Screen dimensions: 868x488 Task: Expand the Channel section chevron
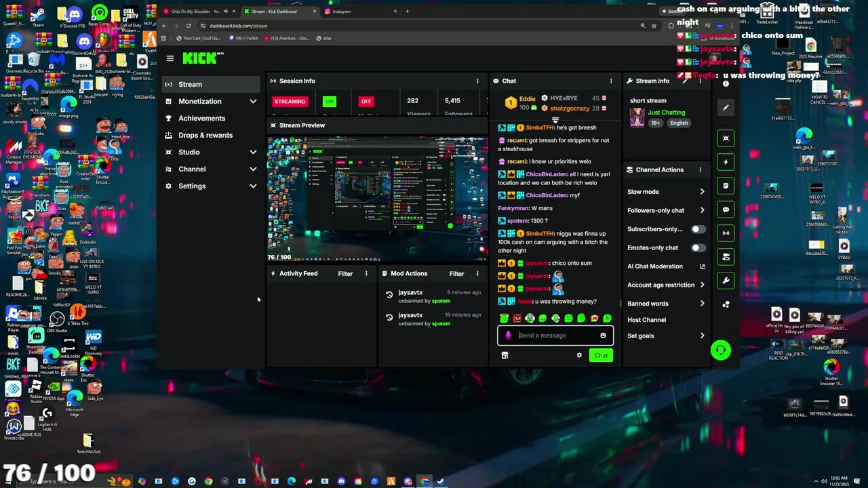pyautogui.click(x=253, y=169)
